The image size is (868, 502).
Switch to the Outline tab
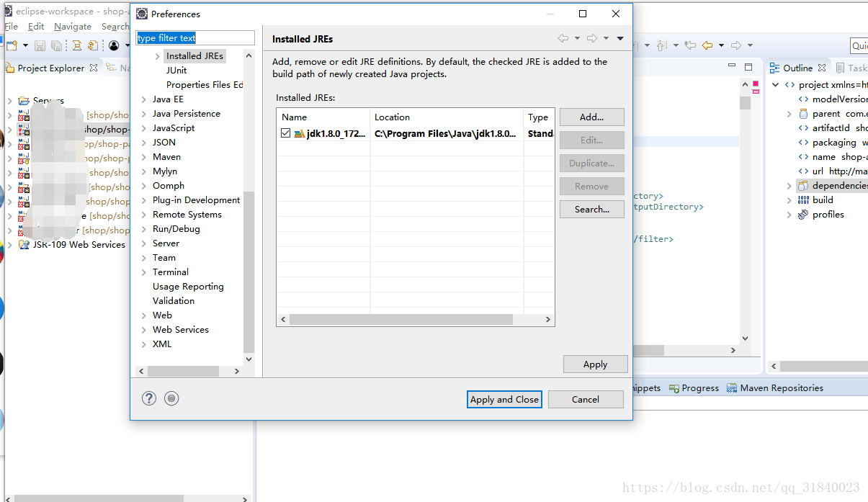pyautogui.click(x=797, y=68)
